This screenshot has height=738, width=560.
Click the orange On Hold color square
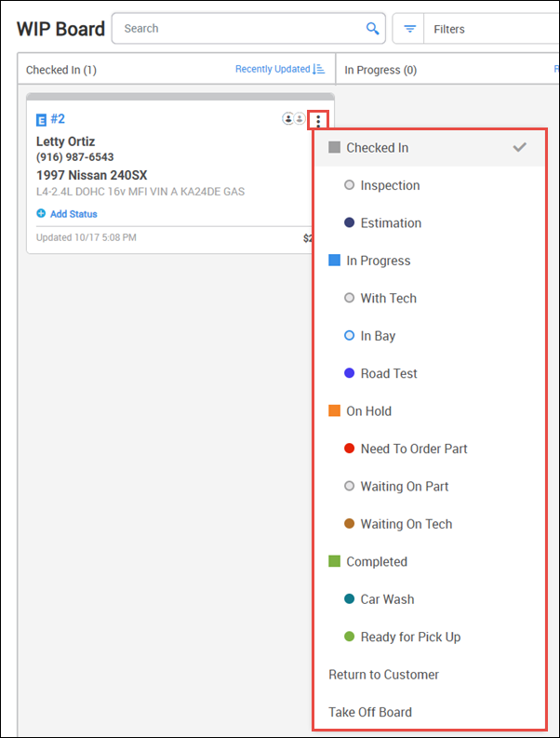point(335,411)
